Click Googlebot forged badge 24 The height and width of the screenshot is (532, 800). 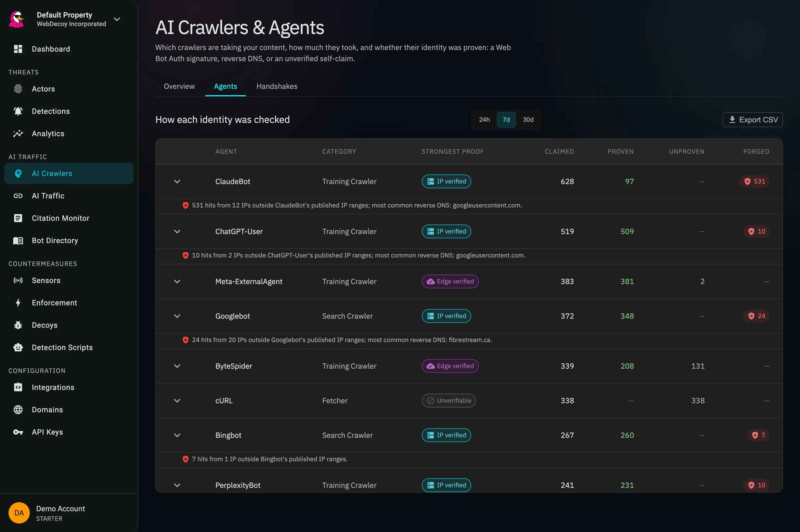756,316
